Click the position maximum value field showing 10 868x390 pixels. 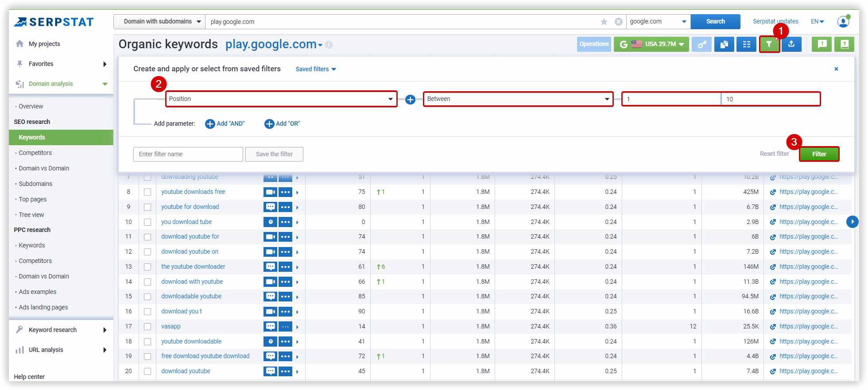771,99
